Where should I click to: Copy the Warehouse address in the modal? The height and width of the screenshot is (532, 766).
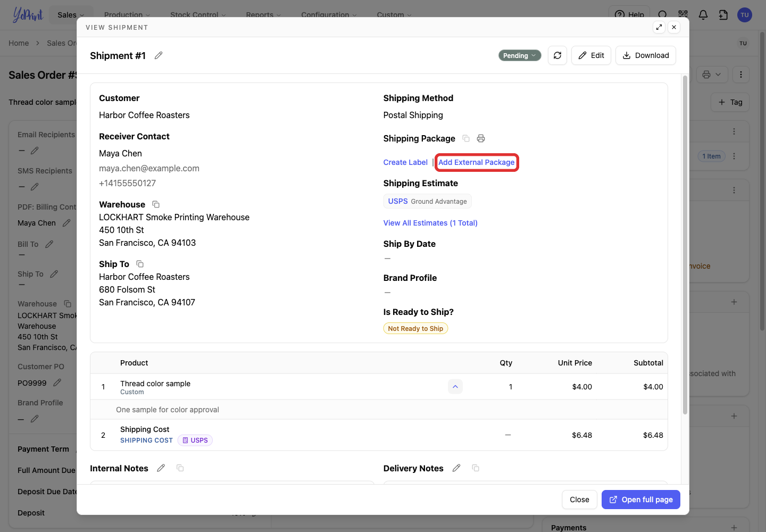coord(156,204)
